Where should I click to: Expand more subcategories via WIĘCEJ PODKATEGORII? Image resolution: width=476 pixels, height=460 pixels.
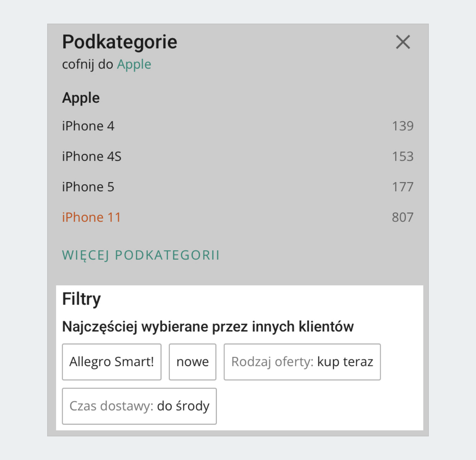(x=141, y=255)
